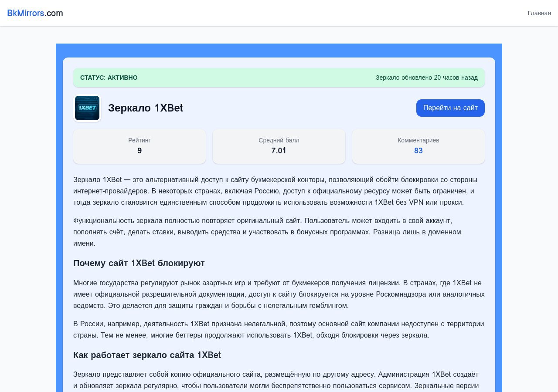Click the Средний балл label
Screen dimensions: 558x392
pyautogui.click(x=279, y=140)
